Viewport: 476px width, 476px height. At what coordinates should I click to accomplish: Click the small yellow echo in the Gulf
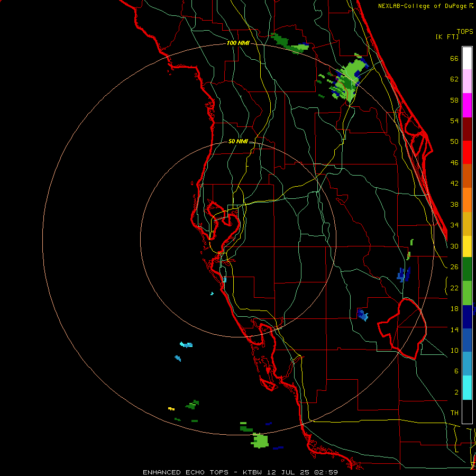coord(171,409)
